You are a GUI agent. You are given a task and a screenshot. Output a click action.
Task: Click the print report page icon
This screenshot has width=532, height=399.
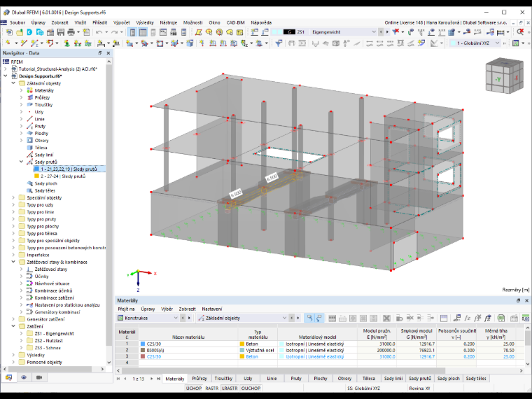pos(86,32)
